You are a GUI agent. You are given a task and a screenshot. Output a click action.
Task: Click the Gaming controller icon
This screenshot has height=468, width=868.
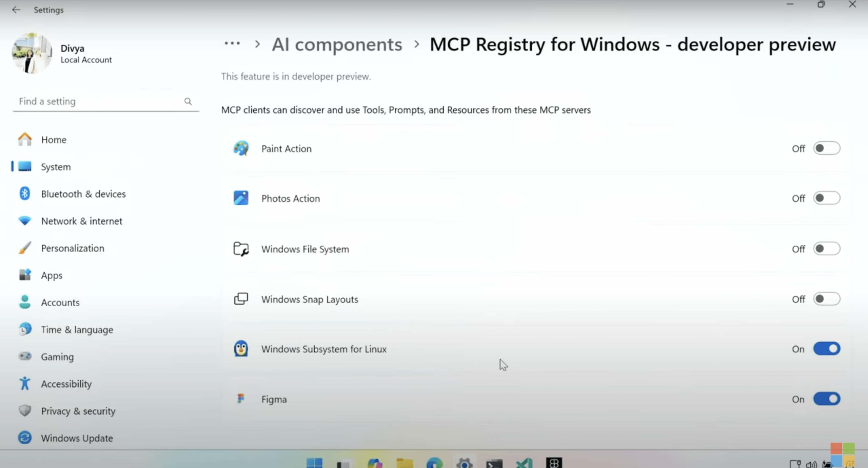click(25, 356)
